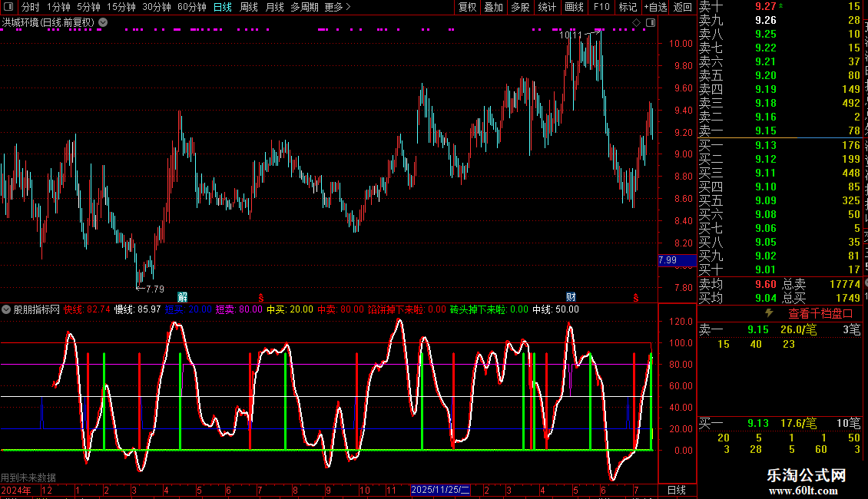Click the 中买: 20.00 indicator label
868x499 pixels.
tap(290, 310)
